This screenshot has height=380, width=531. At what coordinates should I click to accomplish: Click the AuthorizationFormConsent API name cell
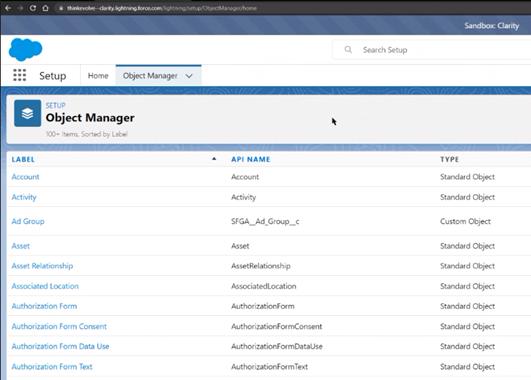click(276, 326)
